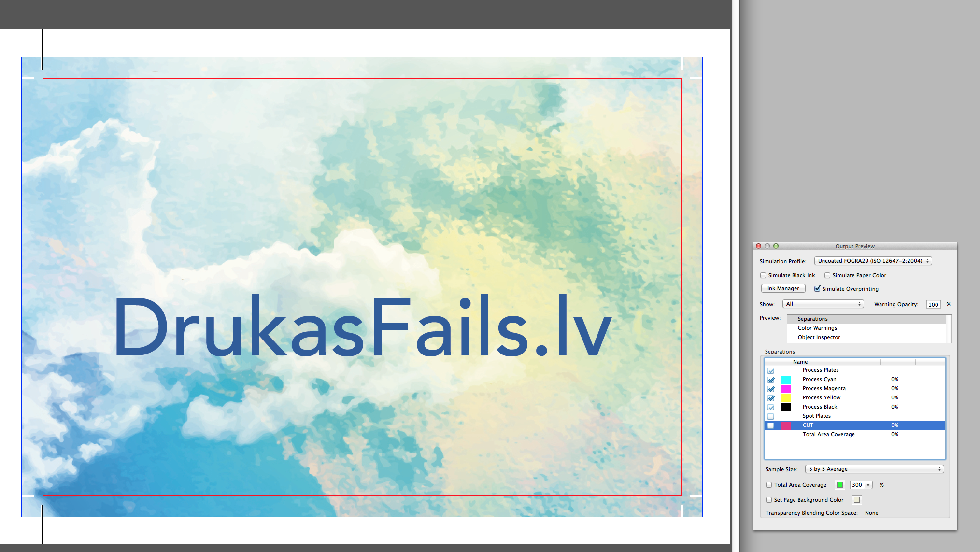
Task: Select Separations preview mode
Action: pyautogui.click(x=812, y=318)
